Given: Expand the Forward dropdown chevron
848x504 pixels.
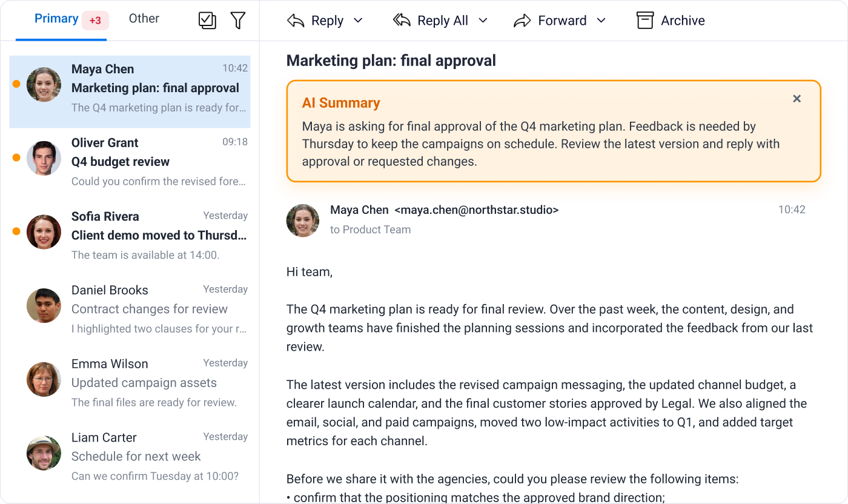Looking at the screenshot, I should (x=601, y=21).
